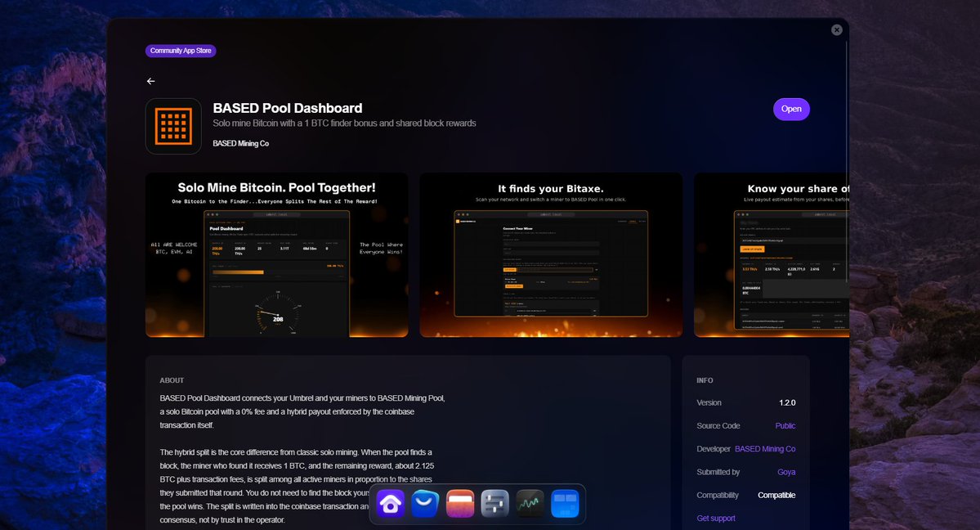View 'Solo Mine Bitcoin. Pool Together!' screenshot
This screenshot has width=980, height=530.
pos(277,255)
